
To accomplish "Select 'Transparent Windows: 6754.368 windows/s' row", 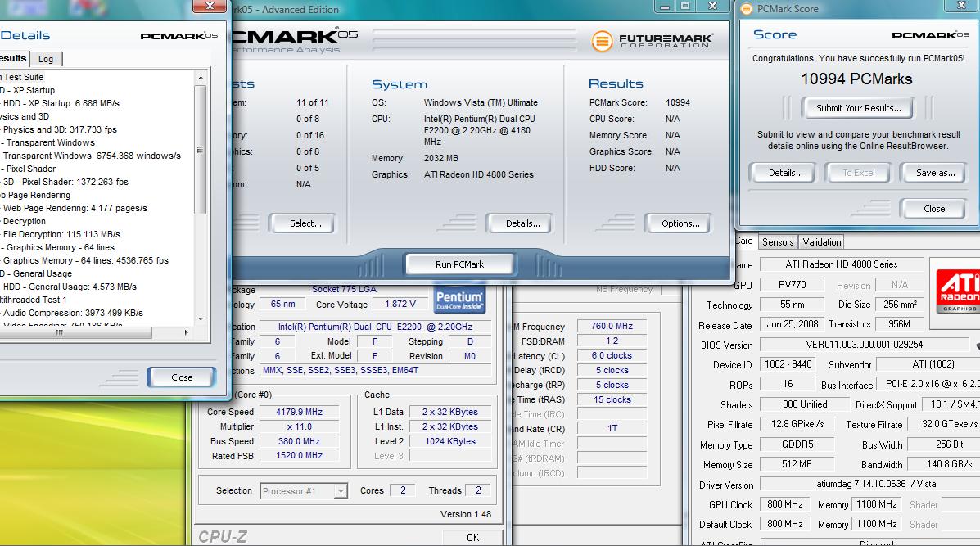I will (92, 156).
